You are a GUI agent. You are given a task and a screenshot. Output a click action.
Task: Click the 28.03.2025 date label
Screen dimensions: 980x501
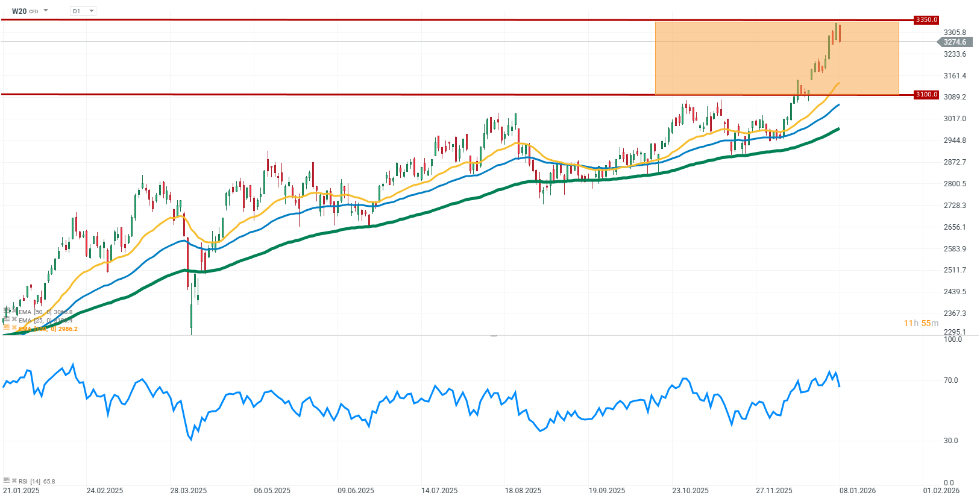189,490
